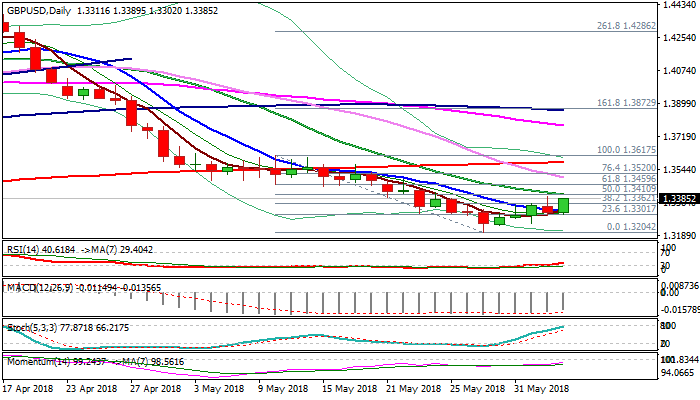The height and width of the screenshot is (400, 700).
Task: Click the 31 May 2018 date label
Action: click(x=540, y=389)
